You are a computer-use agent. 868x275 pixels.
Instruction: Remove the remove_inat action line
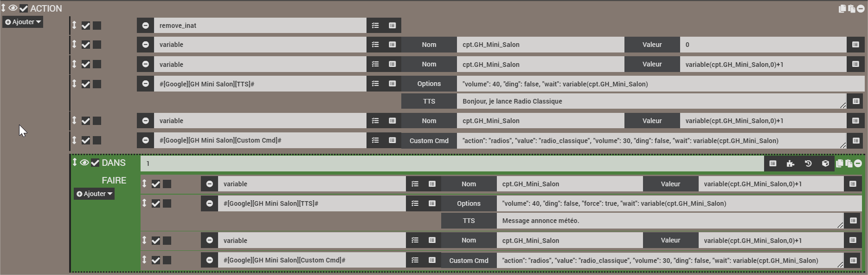tap(146, 26)
